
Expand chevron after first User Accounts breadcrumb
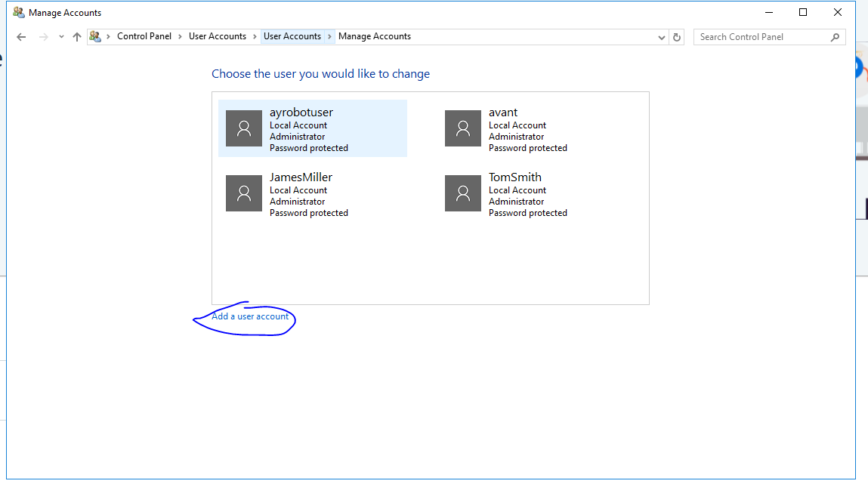pyautogui.click(x=255, y=36)
